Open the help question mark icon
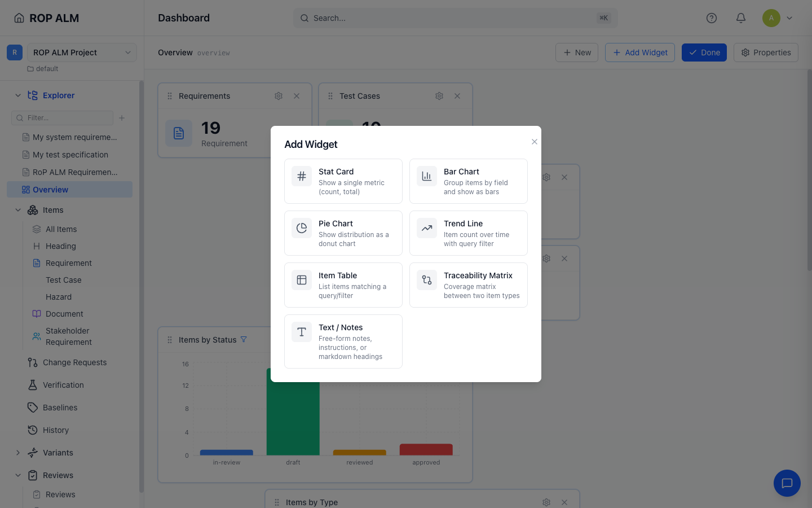812x508 pixels. point(712,18)
